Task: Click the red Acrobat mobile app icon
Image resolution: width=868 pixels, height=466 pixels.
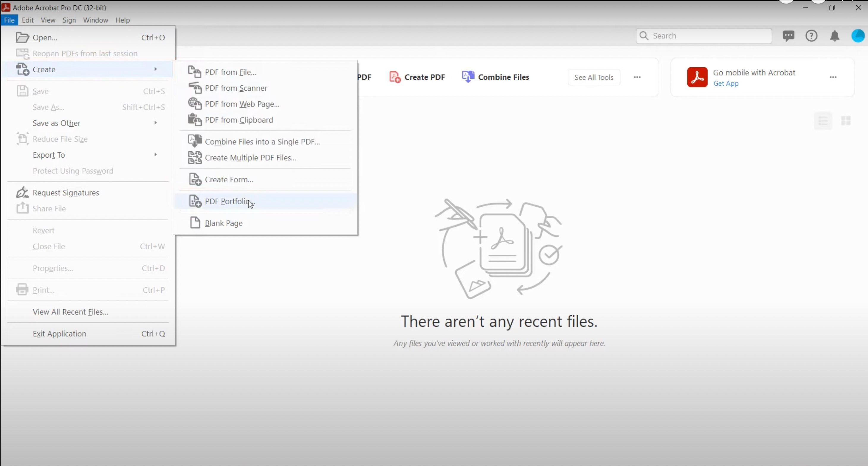Action: pos(697,77)
